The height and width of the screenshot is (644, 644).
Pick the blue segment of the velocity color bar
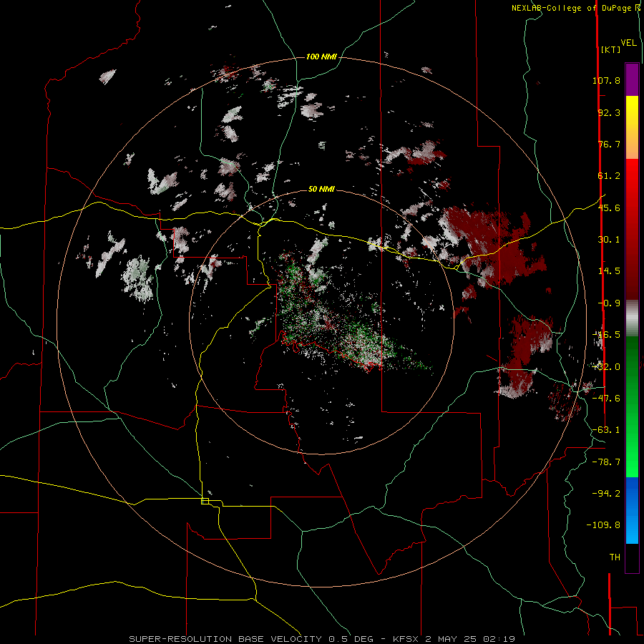(632, 510)
